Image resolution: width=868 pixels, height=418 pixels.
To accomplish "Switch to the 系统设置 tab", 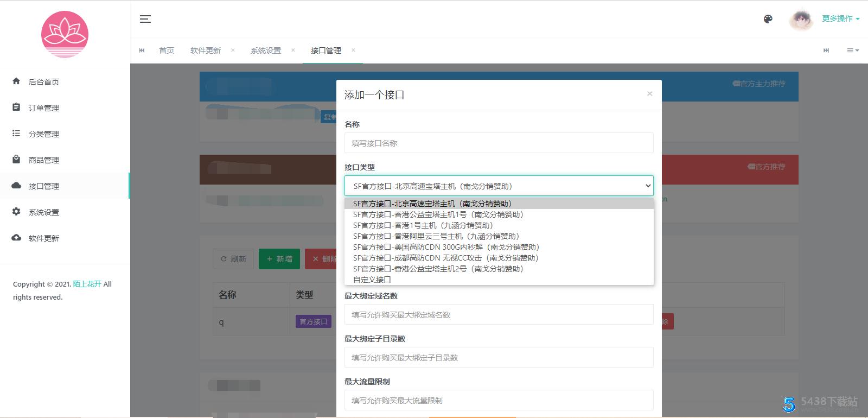I will (x=266, y=50).
